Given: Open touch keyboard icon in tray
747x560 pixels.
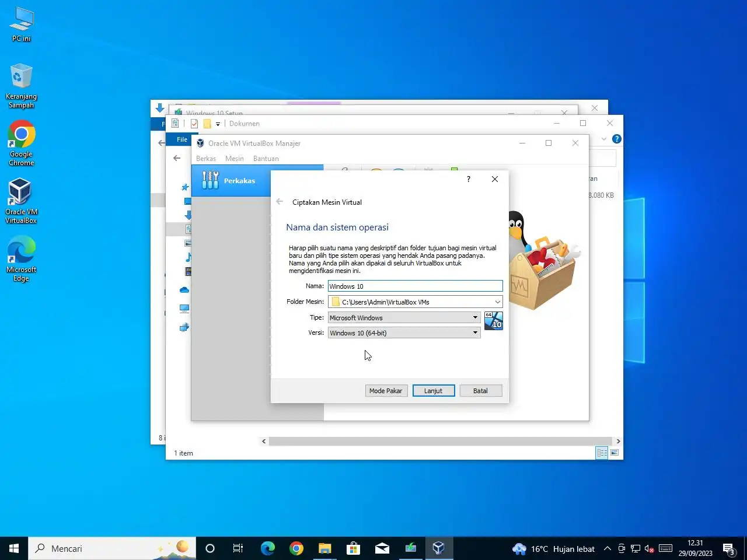Looking at the screenshot, I should (x=665, y=548).
